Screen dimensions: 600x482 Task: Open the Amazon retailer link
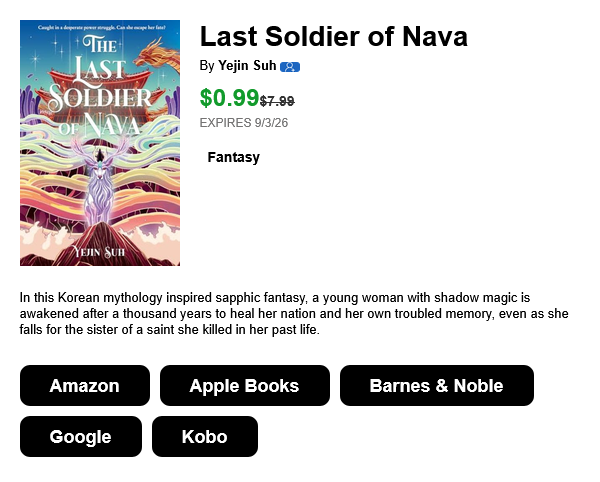click(85, 385)
